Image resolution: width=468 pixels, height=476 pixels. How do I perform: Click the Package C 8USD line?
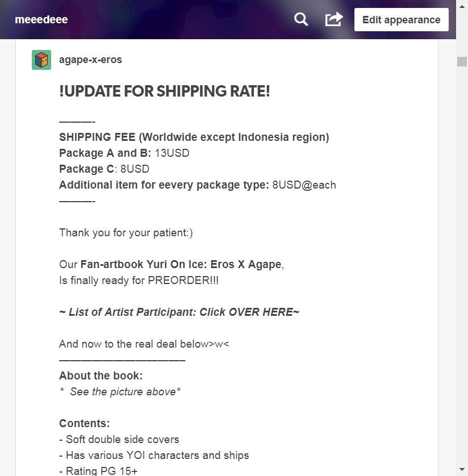pyautogui.click(x=104, y=169)
